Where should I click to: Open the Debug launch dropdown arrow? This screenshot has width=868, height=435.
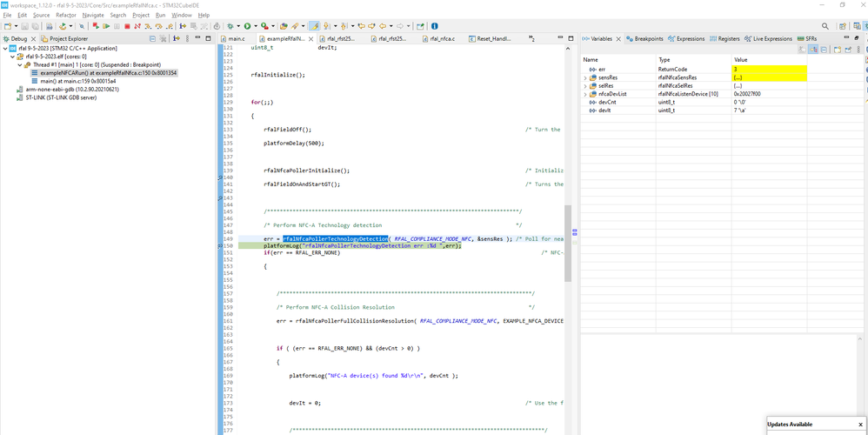pyautogui.click(x=238, y=26)
